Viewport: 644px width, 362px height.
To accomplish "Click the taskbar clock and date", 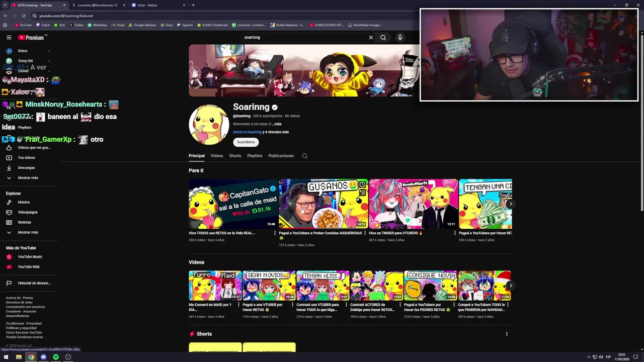I will coord(622,357).
